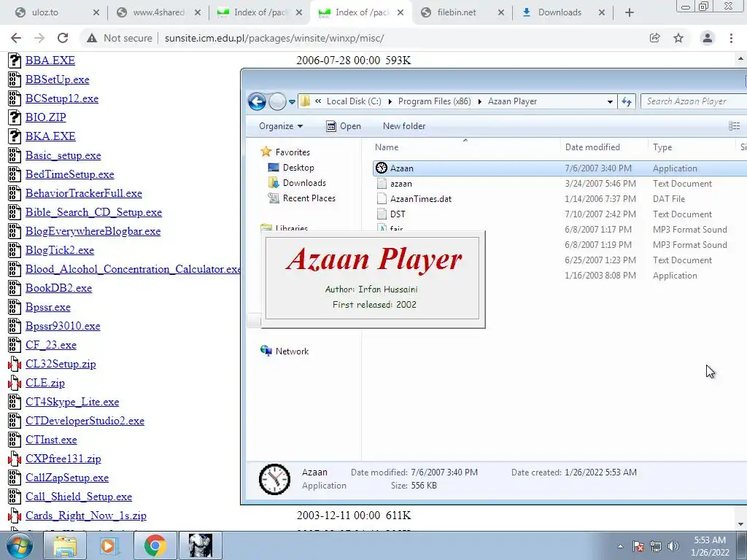Go back with Chrome's back arrow
The height and width of the screenshot is (560, 747).
coord(16,38)
